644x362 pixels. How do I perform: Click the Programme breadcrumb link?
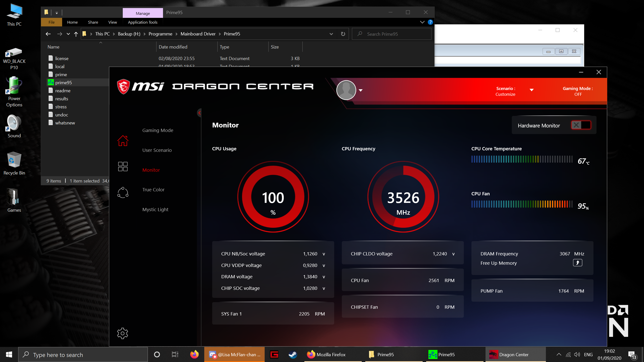point(160,34)
